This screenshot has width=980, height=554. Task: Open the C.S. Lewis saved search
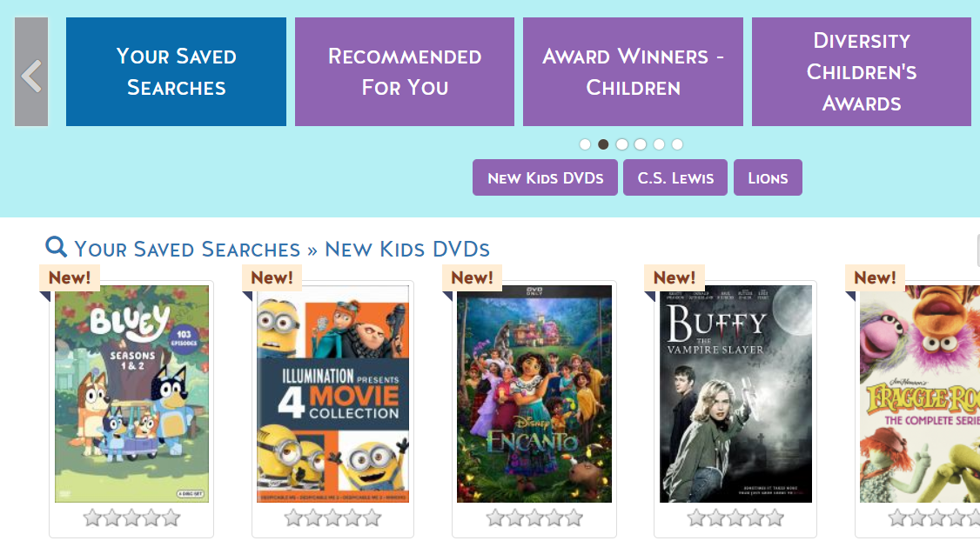(x=675, y=178)
